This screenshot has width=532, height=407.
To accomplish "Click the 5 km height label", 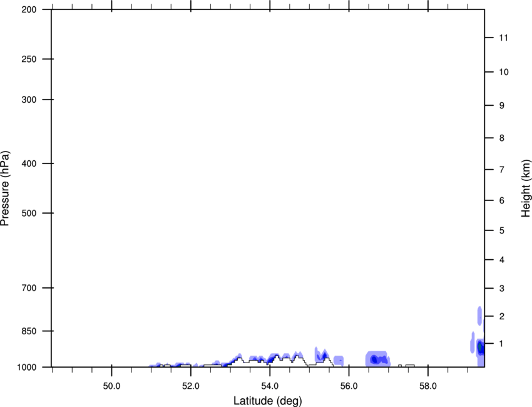I will [502, 230].
